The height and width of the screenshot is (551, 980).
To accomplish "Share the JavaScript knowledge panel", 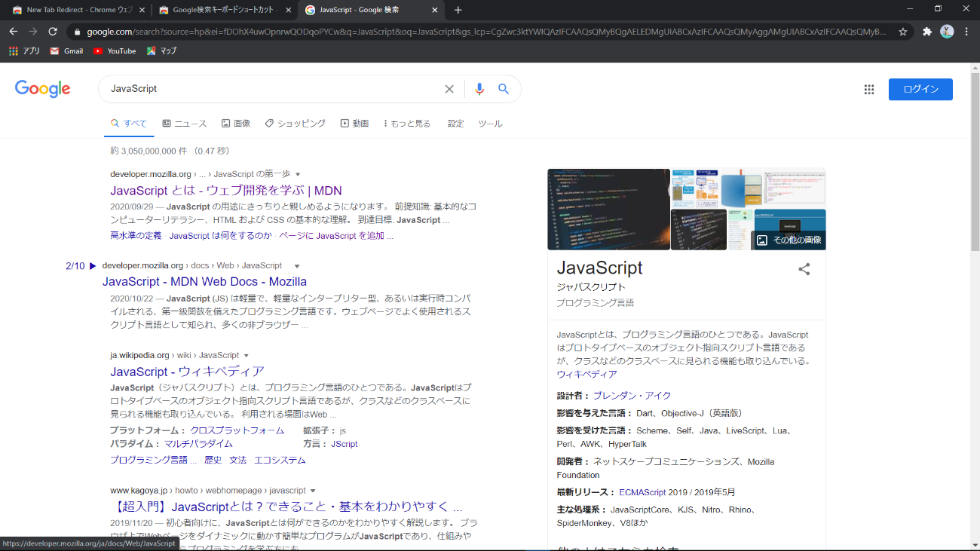I will click(804, 268).
